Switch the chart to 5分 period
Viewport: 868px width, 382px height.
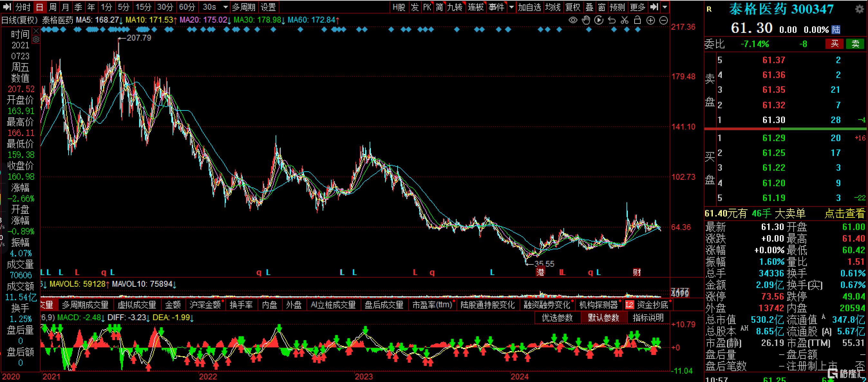[124, 7]
